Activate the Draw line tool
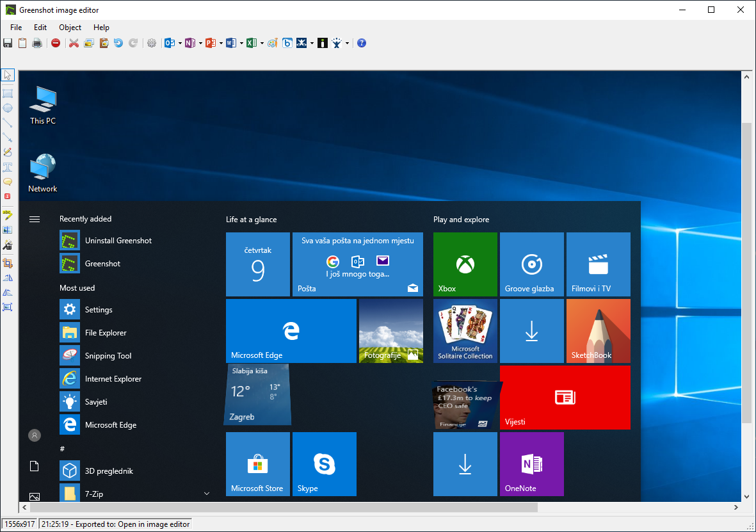The height and width of the screenshot is (532, 756). (8, 123)
